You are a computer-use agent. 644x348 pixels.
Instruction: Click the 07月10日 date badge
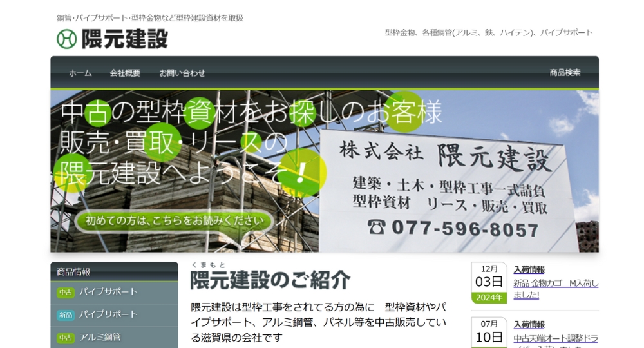pos(489,333)
